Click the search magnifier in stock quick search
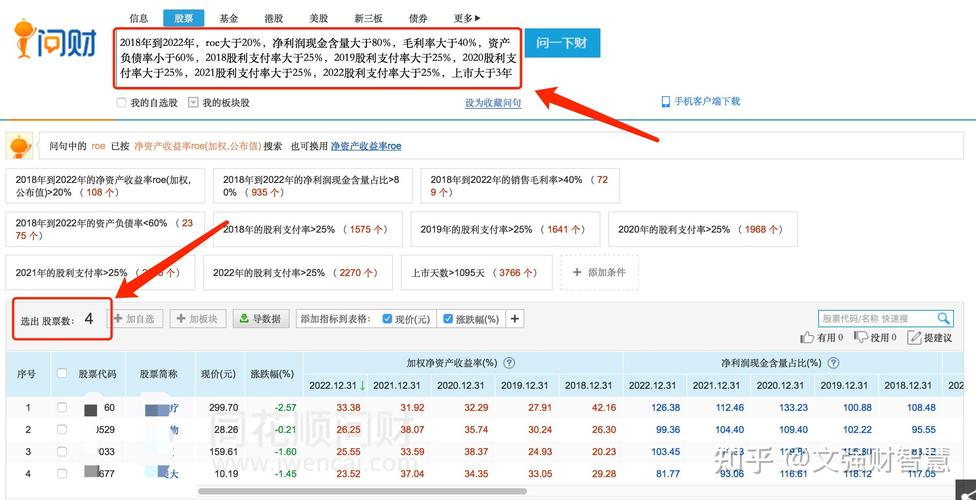This screenshot has height=500, width=976. 944,318
